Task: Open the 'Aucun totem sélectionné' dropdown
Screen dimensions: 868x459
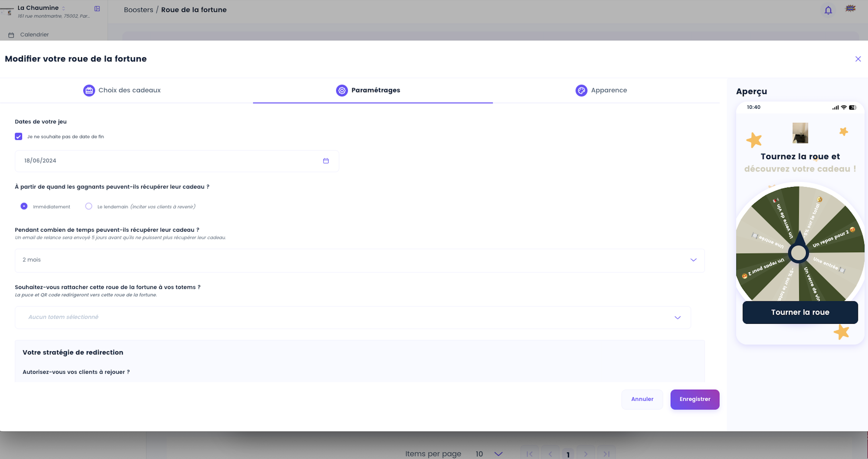Action: 353,317
